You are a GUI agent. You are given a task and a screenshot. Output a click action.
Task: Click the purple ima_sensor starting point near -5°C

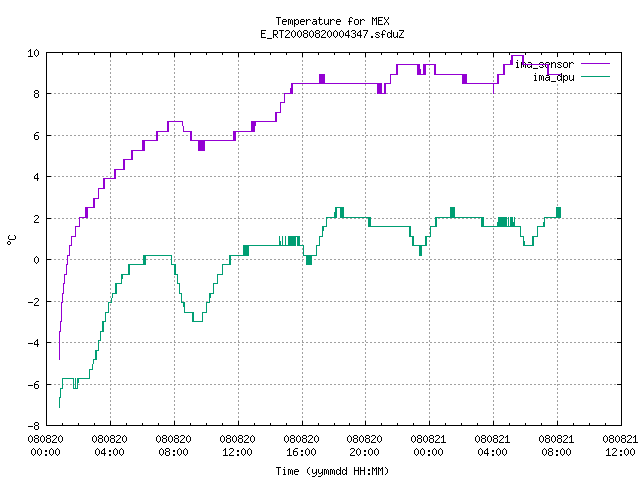60,358
